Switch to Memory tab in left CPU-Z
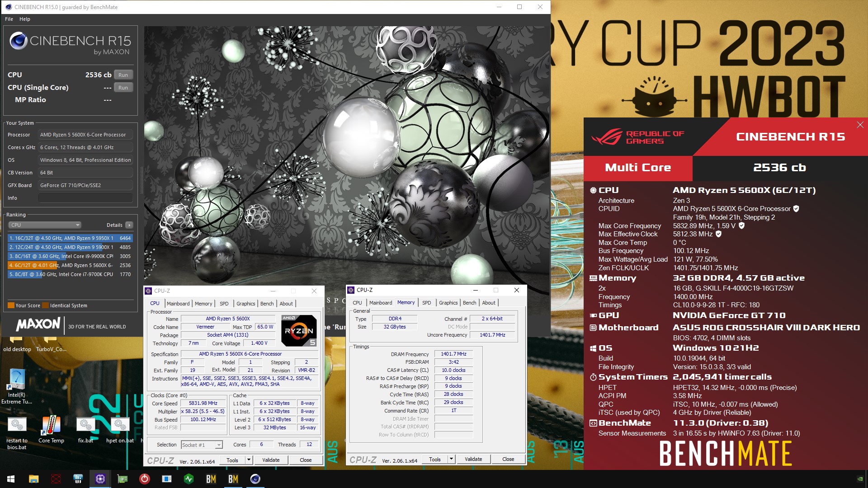This screenshot has width=868, height=488. coord(203,304)
